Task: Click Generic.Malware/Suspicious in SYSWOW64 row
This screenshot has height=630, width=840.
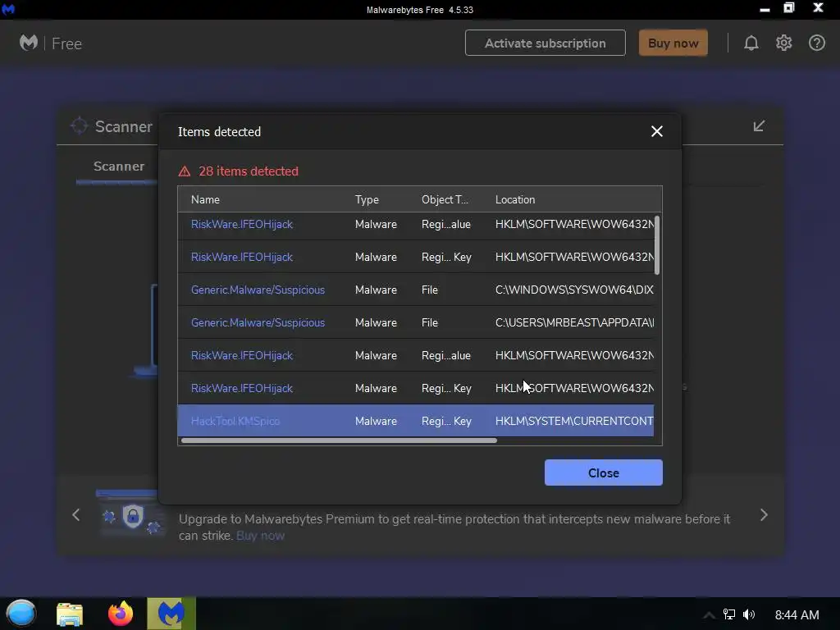Action: (258, 290)
